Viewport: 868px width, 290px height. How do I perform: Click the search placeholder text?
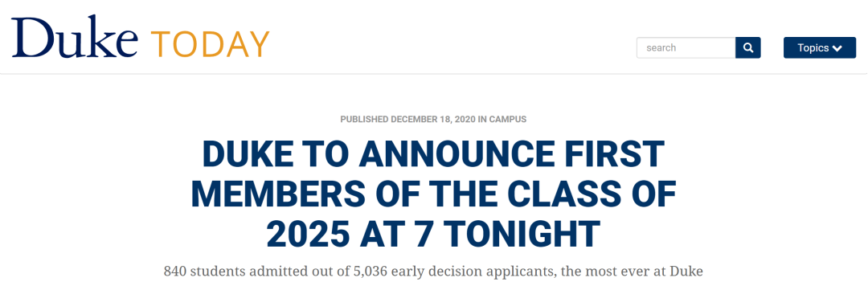click(x=661, y=48)
